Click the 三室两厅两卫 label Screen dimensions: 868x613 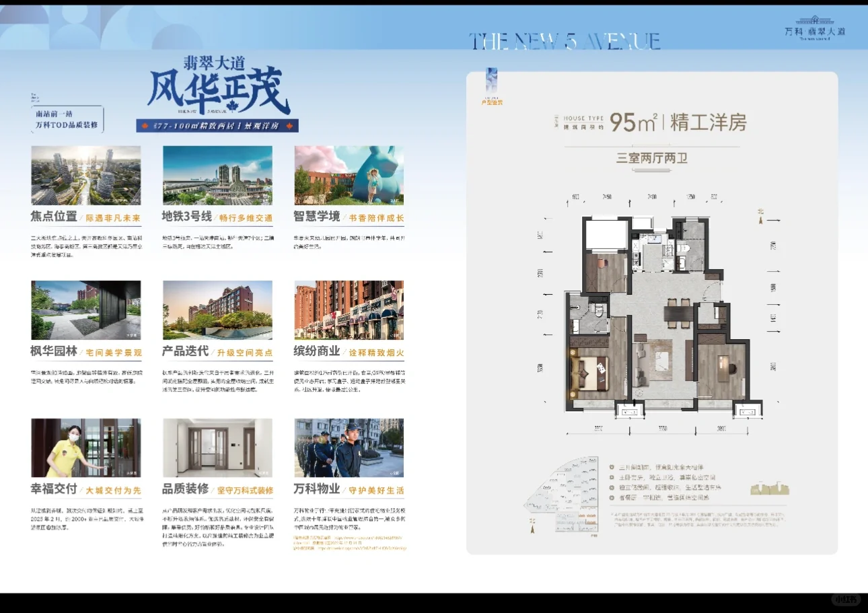(x=652, y=159)
